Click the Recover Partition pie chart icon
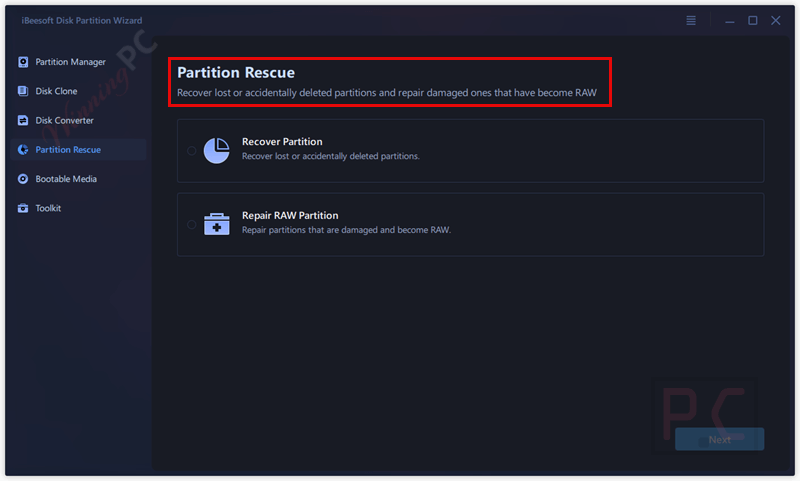 (217, 150)
